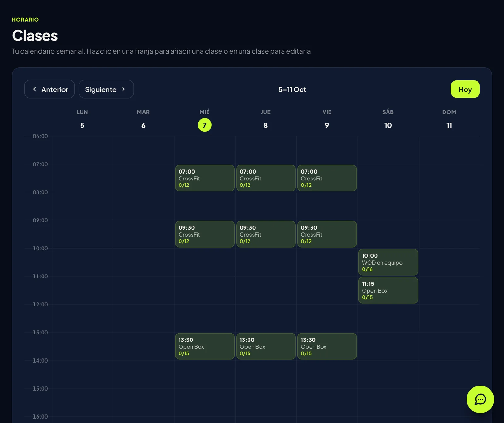The image size is (504, 423).
Task: Click the 06:00 time label
Action: tap(40, 136)
